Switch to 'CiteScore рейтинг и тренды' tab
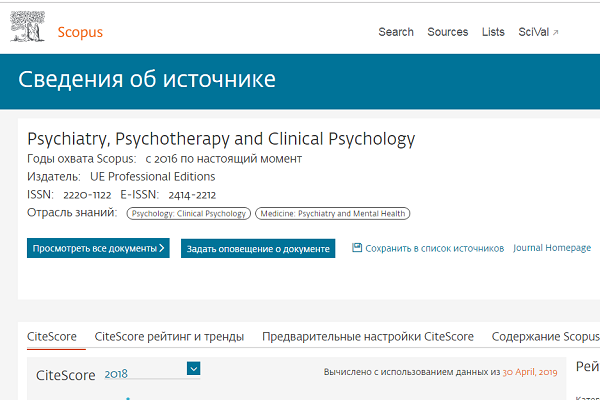Viewport: 600px width, 400px height. (169, 336)
